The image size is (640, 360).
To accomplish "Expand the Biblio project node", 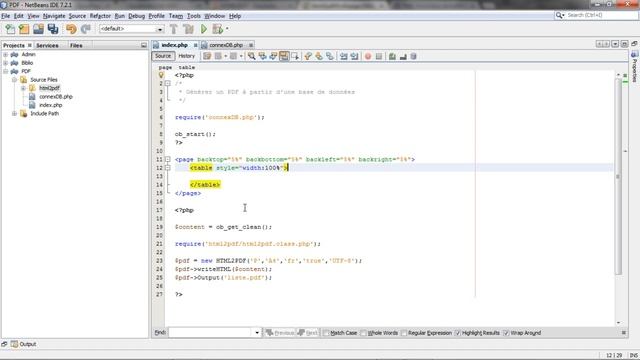I will (x=6, y=63).
